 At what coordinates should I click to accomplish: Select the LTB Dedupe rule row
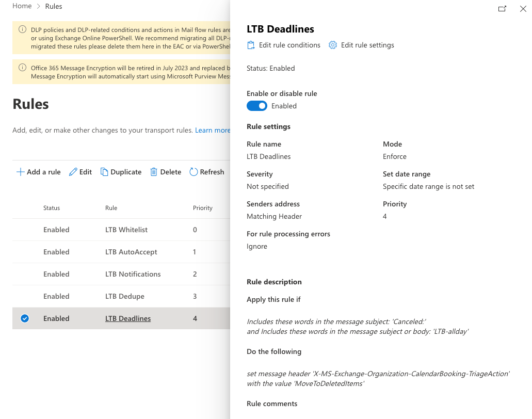point(121,296)
